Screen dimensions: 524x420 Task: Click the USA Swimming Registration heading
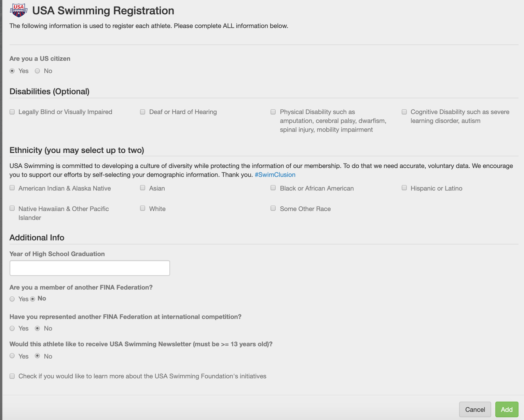click(x=103, y=11)
